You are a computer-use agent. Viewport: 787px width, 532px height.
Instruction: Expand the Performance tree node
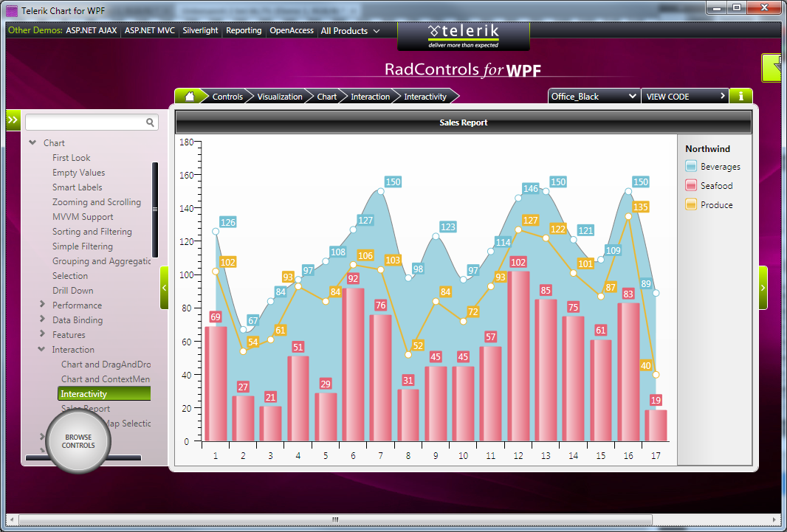point(42,304)
